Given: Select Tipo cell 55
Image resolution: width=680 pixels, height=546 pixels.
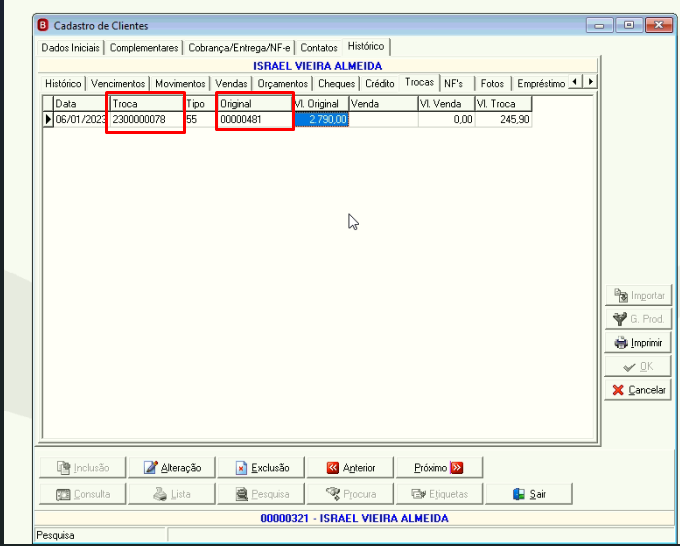Looking at the screenshot, I should coord(200,119).
